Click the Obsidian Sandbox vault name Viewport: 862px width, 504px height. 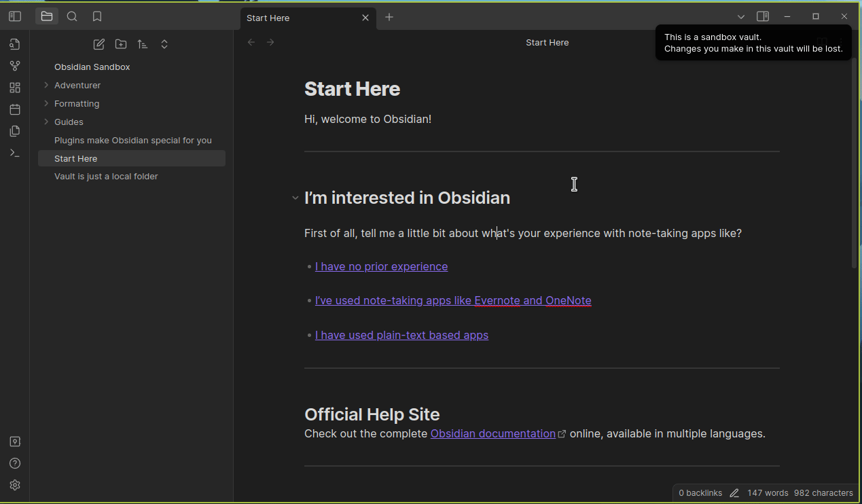point(92,67)
